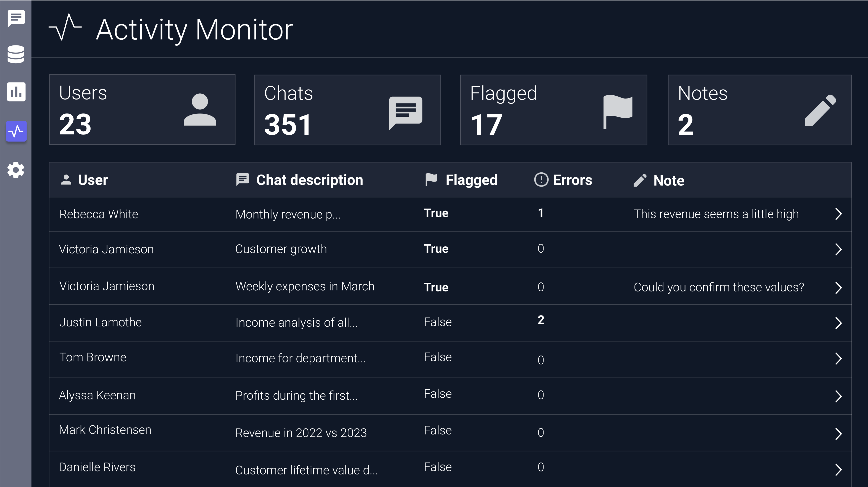Viewport: 868px width, 487px height.
Task: Click the False flag for Tom Browne
Action: click(438, 357)
